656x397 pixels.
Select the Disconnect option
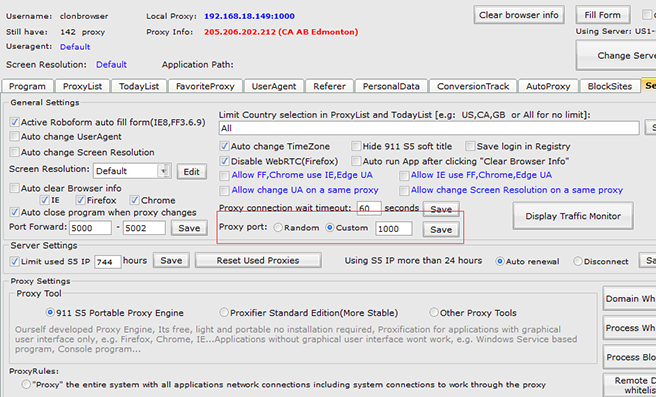pos(578,261)
